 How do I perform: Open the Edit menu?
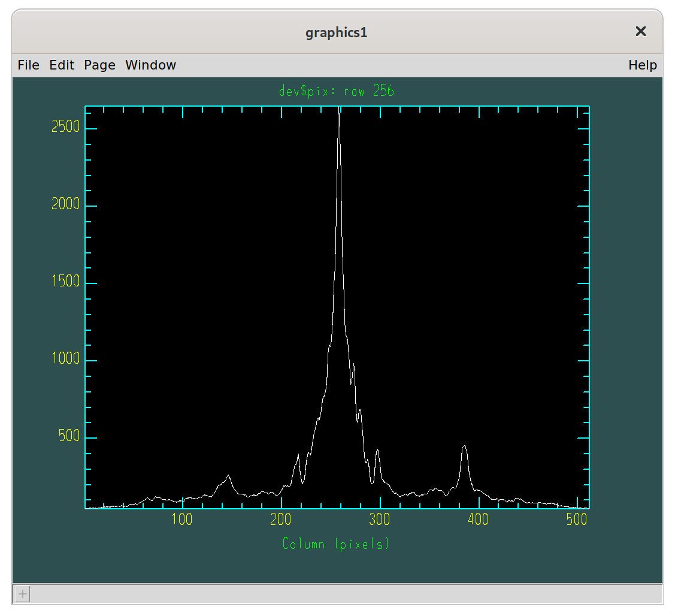coord(62,65)
